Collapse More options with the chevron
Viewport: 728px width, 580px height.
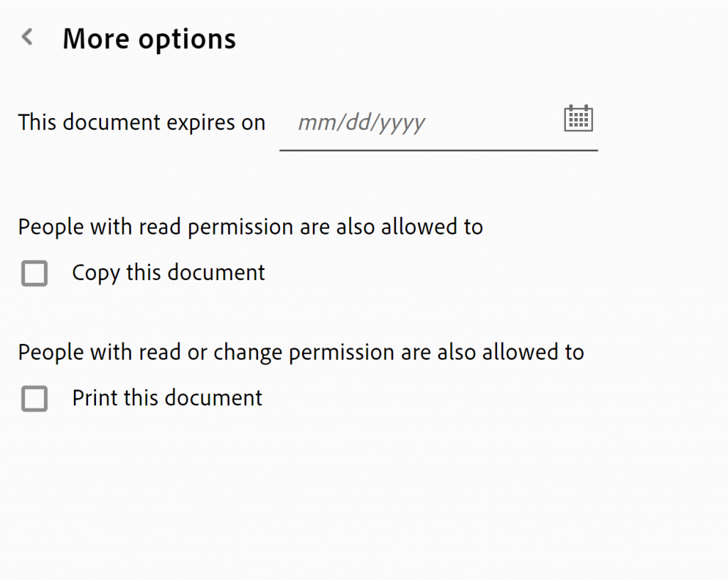[x=28, y=37]
